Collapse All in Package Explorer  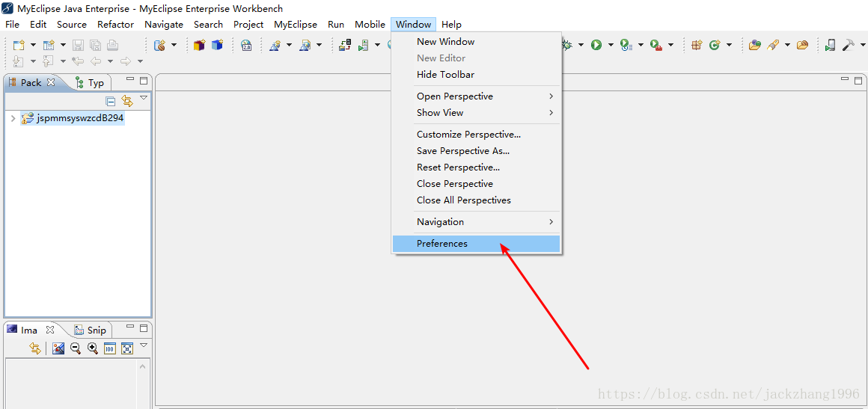[x=111, y=101]
